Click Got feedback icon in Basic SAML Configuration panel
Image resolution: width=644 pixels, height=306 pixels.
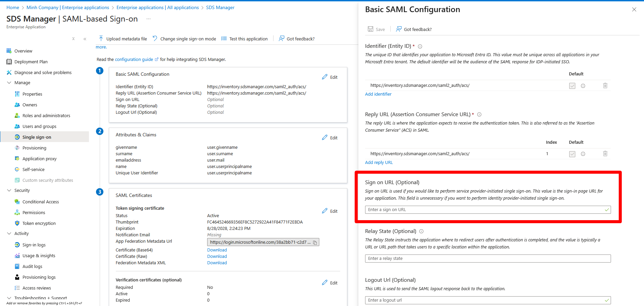399,29
